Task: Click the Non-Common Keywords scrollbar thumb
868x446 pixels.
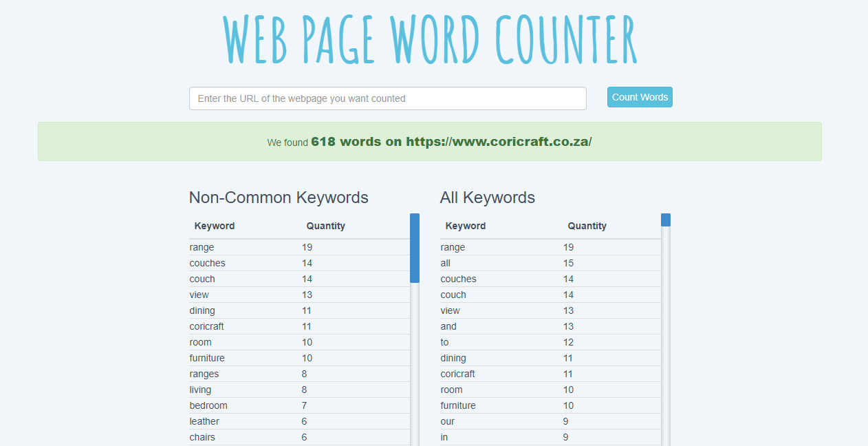Action: pyautogui.click(x=415, y=248)
